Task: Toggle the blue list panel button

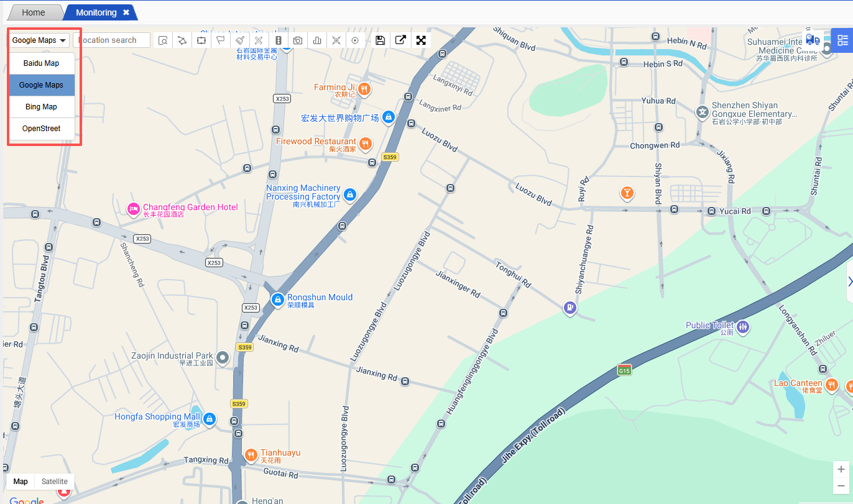Action: (842, 40)
